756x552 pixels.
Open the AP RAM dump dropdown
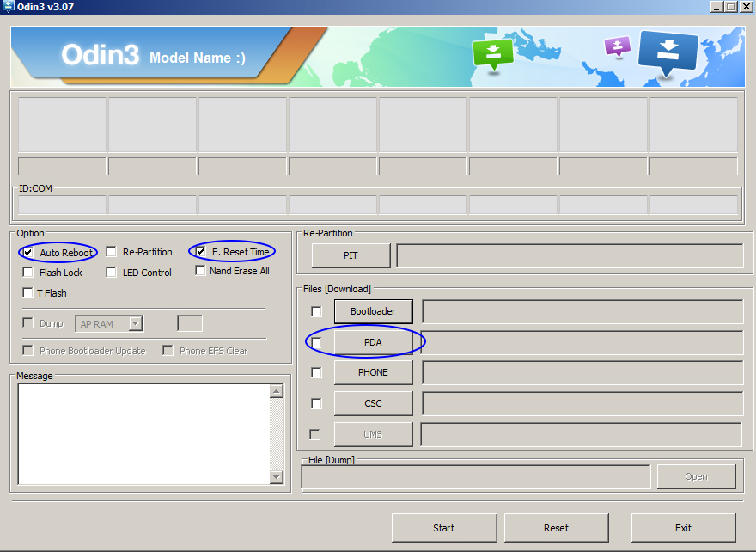(136, 324)
